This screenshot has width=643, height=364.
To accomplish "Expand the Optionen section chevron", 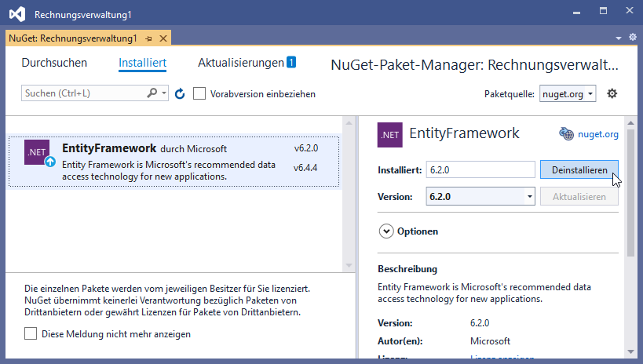I will pyautogui.click(x=386, y=231).
